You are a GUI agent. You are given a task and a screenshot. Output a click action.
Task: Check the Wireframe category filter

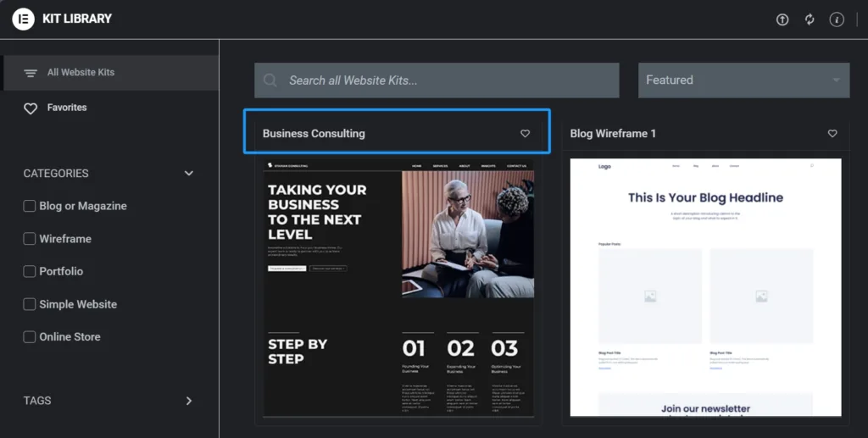(30, 239)
